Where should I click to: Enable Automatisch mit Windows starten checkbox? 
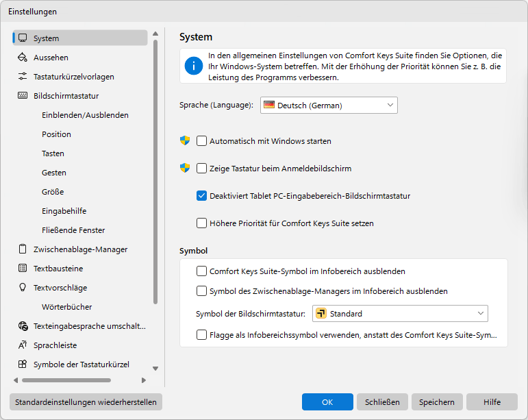tap(201, 140)
